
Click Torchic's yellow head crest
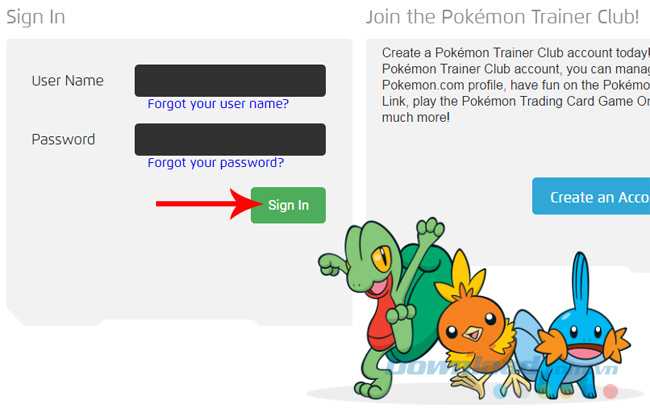click(x=461, y=278)
